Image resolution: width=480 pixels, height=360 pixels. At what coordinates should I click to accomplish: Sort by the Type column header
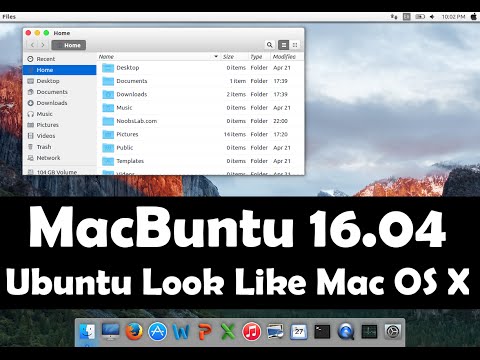[259, 57]
